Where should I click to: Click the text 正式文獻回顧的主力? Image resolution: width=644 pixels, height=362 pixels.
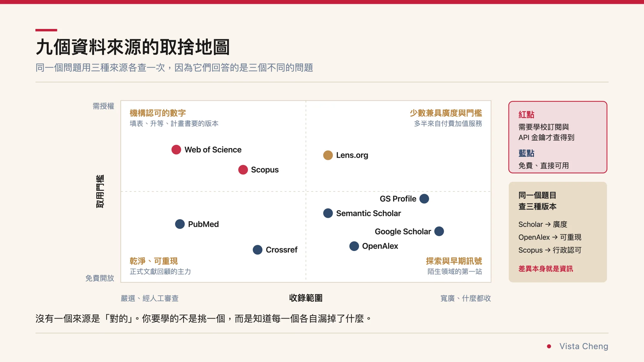pyautogui.click(x=160, y=272)
